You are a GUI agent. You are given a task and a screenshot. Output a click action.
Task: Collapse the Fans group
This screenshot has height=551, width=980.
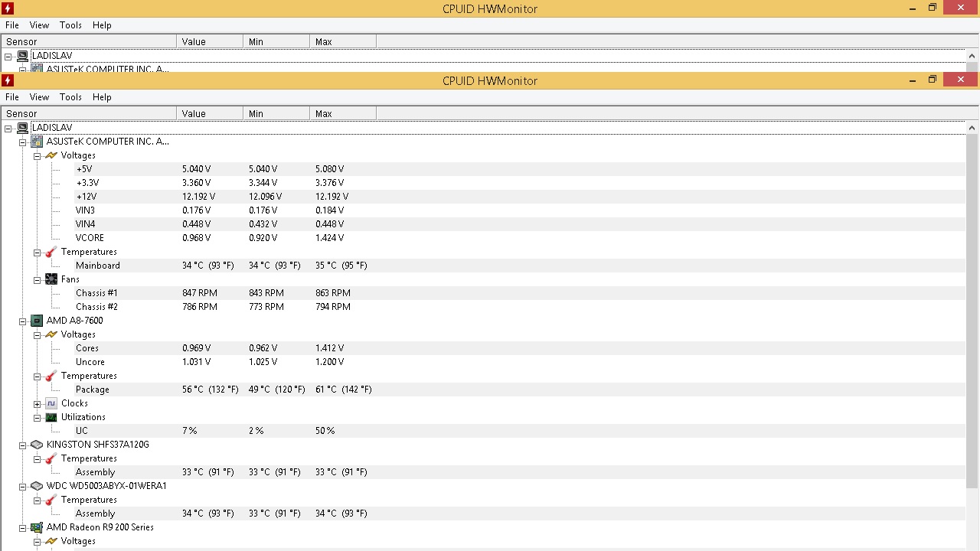coord(37,279)
